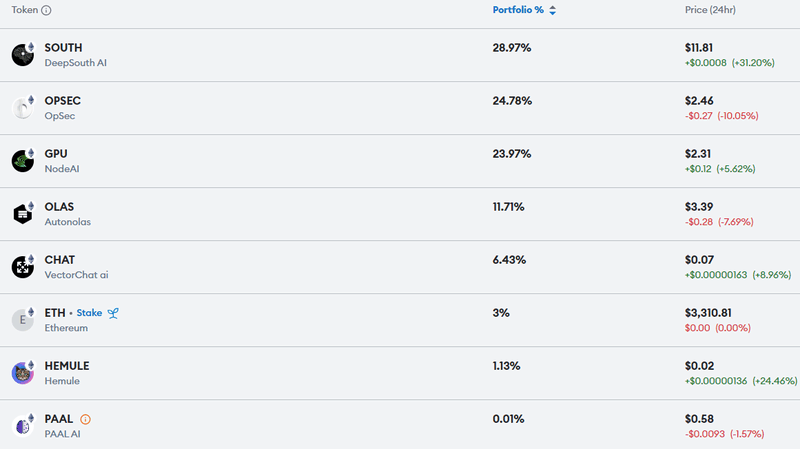Click the OLAS Autonolas token icon
The width and height of the screenshot is (800, 449).
23,214
